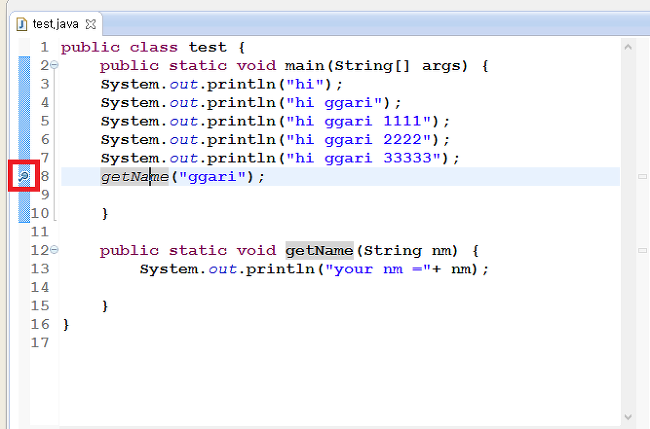650x429 pixels.
Task: Click the string "hi ggari" on line 4
Action: click(x=334, y=102)
